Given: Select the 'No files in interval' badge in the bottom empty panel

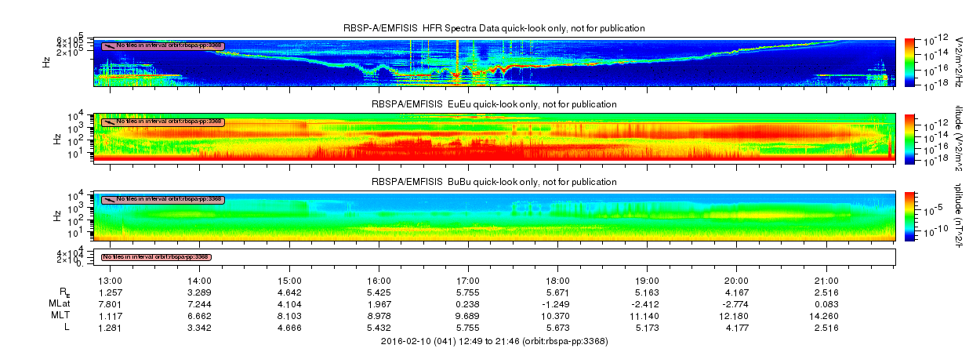Looking at the screenshot, I should pos(156,256).
